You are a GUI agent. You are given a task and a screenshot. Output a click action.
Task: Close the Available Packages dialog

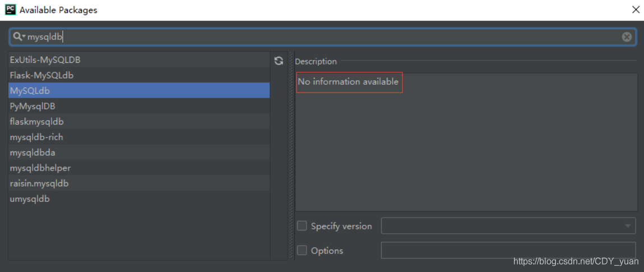(x=636, y=10)
